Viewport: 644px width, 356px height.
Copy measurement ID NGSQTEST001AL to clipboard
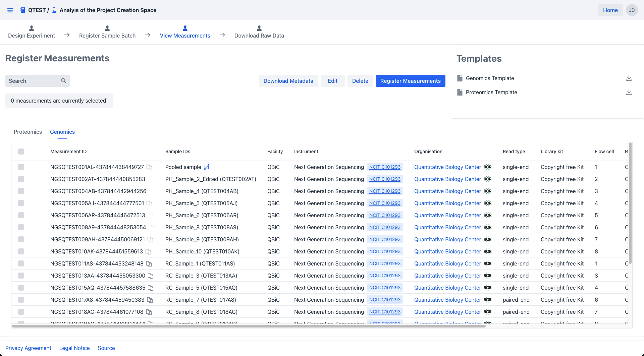[x=150, y=167]
